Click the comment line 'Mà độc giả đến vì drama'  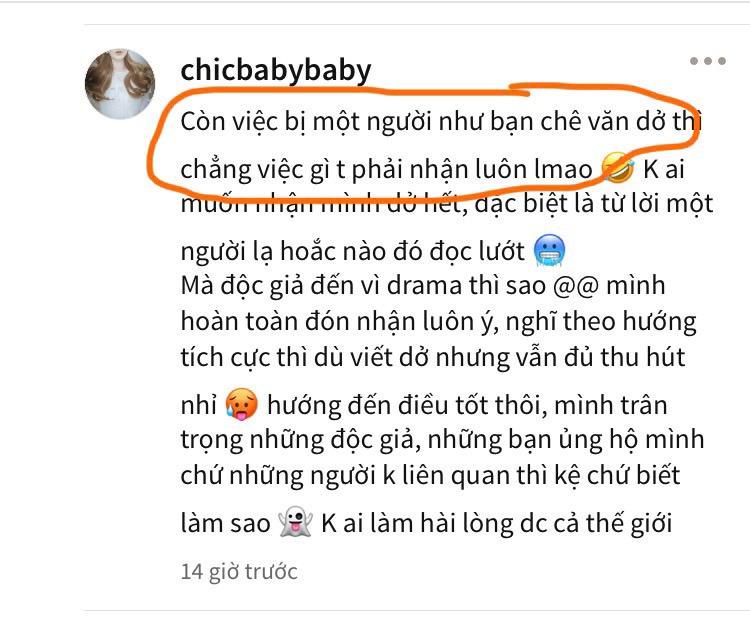(423, 286)
